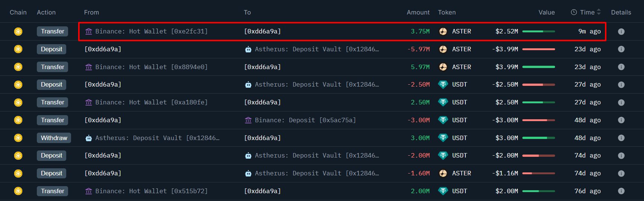Click the Token column header

447,12
